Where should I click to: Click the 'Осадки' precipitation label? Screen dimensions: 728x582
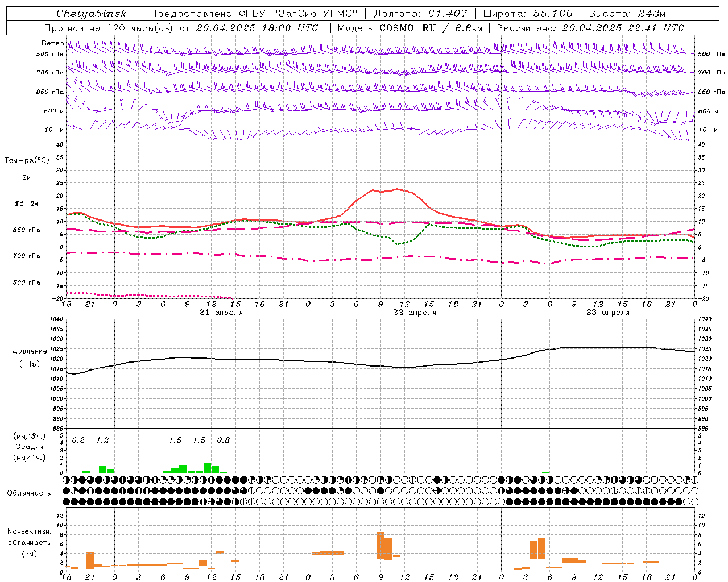[29, 447]
